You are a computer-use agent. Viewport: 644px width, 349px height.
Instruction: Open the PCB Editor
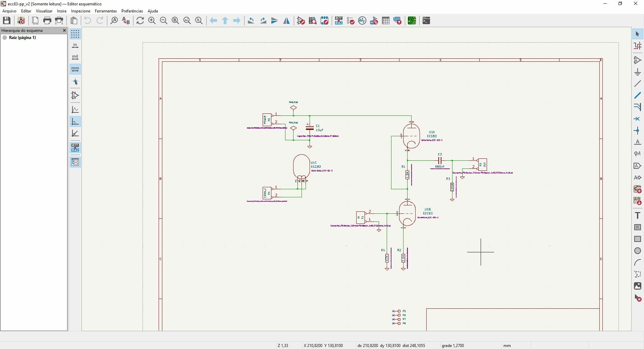(412, 20)
